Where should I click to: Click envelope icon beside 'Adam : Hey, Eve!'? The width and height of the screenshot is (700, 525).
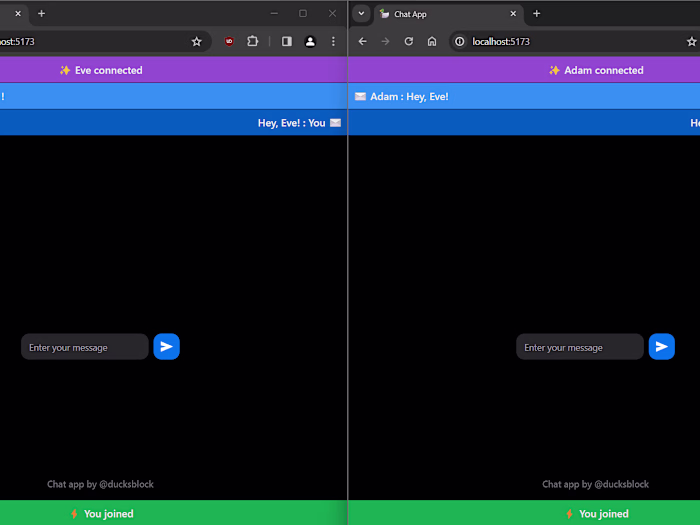click(x=360, y=96)
